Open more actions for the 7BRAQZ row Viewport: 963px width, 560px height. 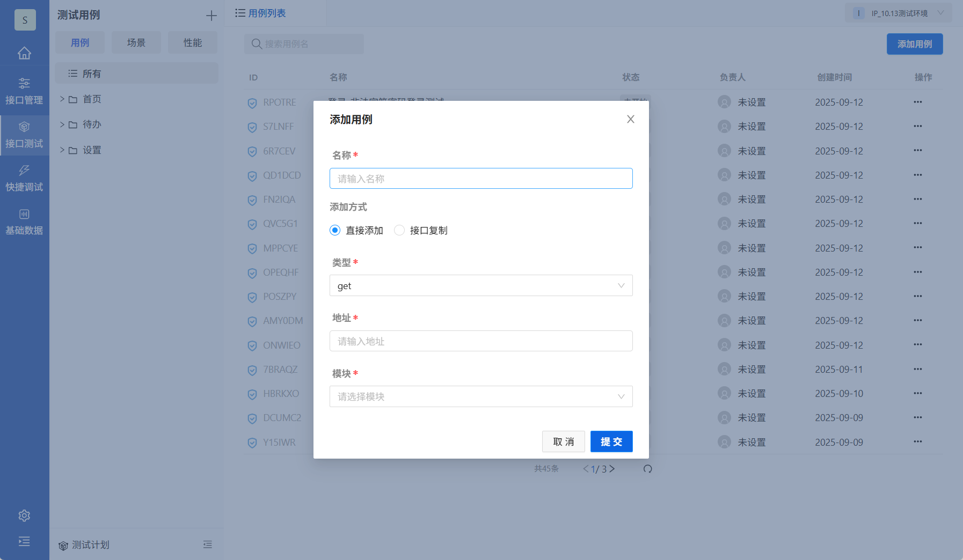918,369
